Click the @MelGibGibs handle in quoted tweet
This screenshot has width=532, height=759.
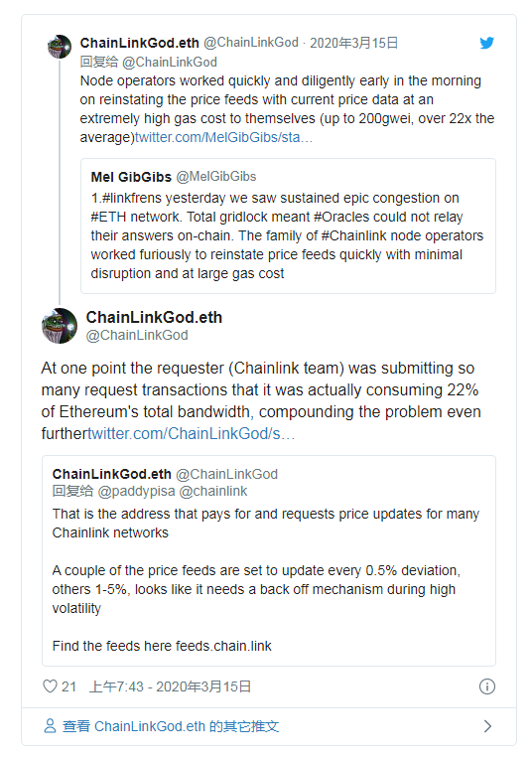[x=216, y=177]
